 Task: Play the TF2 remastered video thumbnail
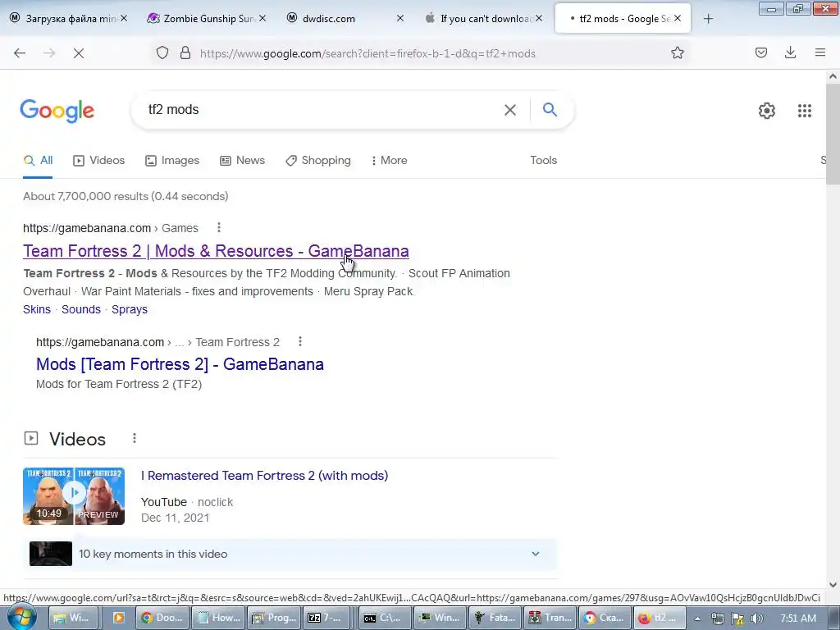tap(74, 496)
